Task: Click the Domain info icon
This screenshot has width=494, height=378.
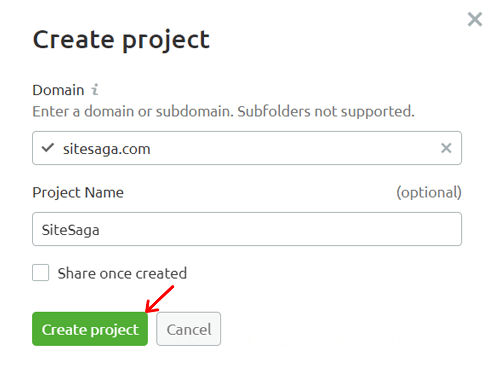Action: pos(95,89)
